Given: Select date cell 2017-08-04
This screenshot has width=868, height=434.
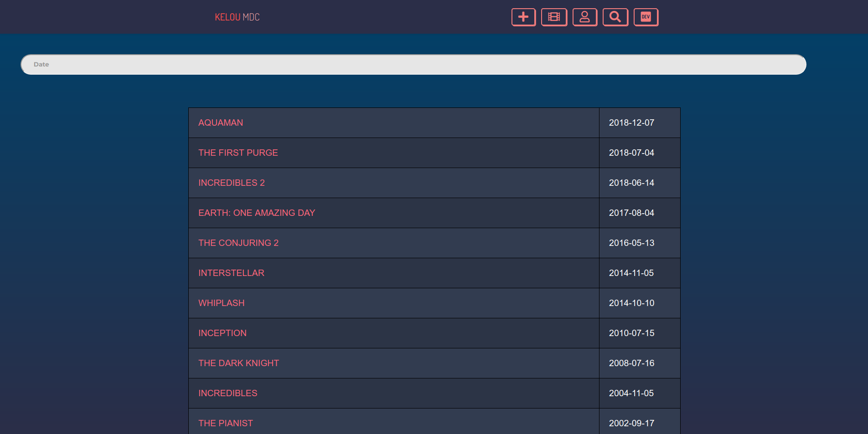Looking at the screenshot, I should coord(640,213).
